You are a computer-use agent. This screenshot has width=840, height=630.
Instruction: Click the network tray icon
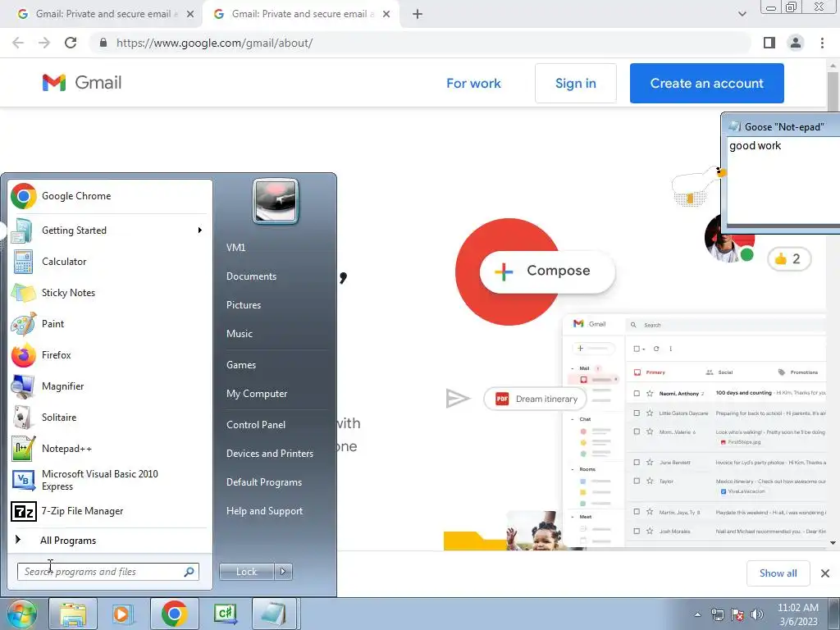pyautogui.click(x=717, y=614)
